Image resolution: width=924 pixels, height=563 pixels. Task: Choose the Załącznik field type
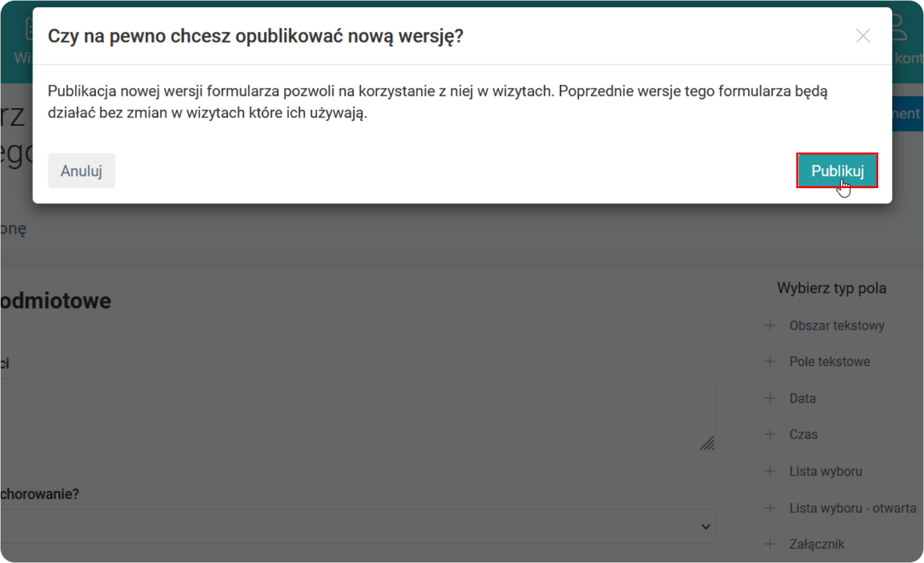(x=817, y=544)
